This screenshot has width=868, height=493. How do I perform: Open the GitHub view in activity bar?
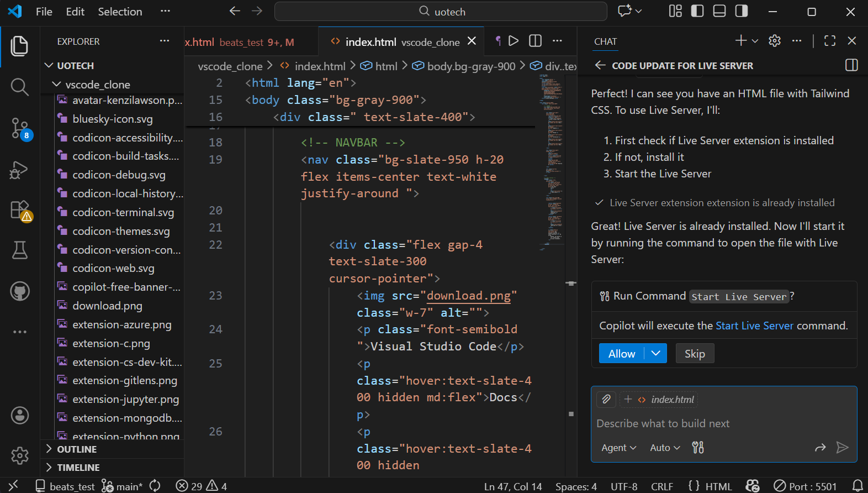[19, 291]
